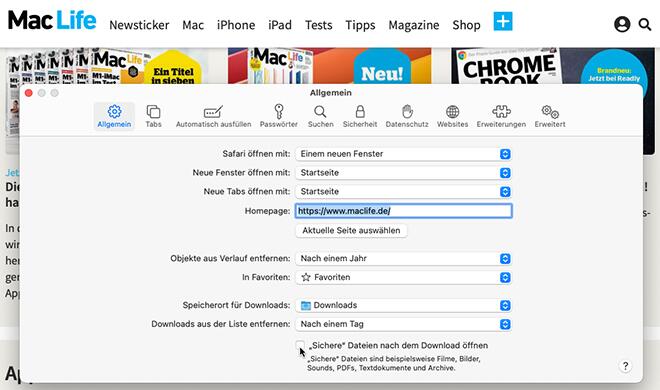Open 'Speicherort für Downloads' dropdown
Viewport: 660px width, 390px height.
[x=403, y=305]
